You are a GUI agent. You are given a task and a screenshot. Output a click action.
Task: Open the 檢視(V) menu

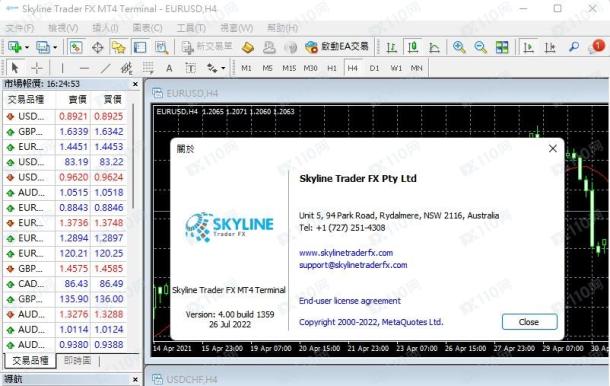pos(63,28)
